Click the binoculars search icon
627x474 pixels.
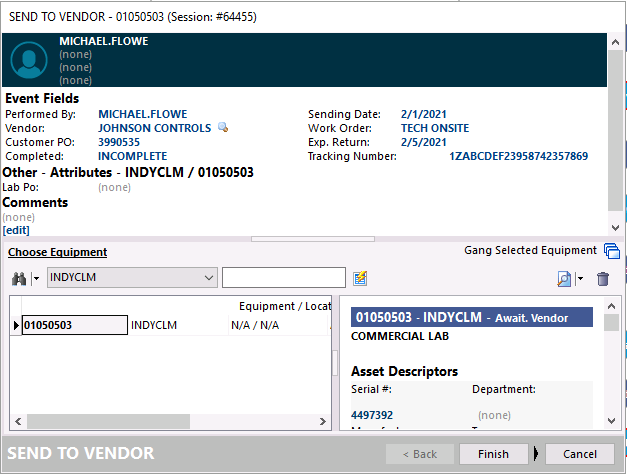point(19,278)
